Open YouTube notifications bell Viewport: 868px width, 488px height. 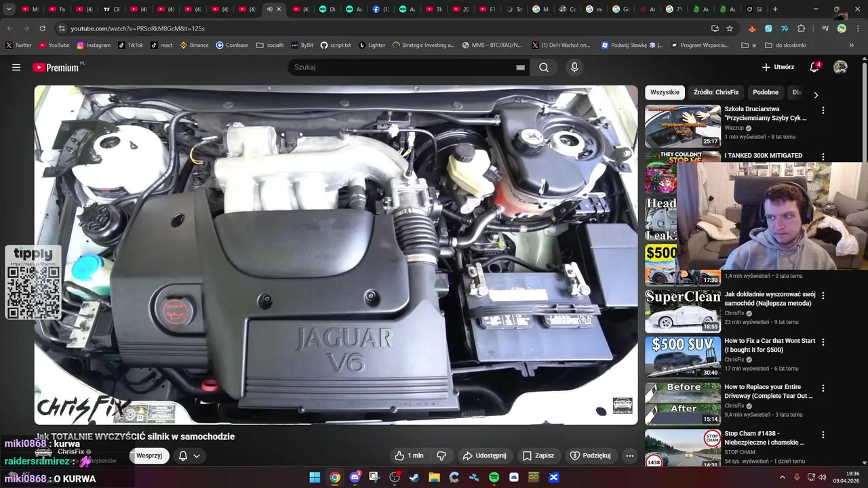814,67
